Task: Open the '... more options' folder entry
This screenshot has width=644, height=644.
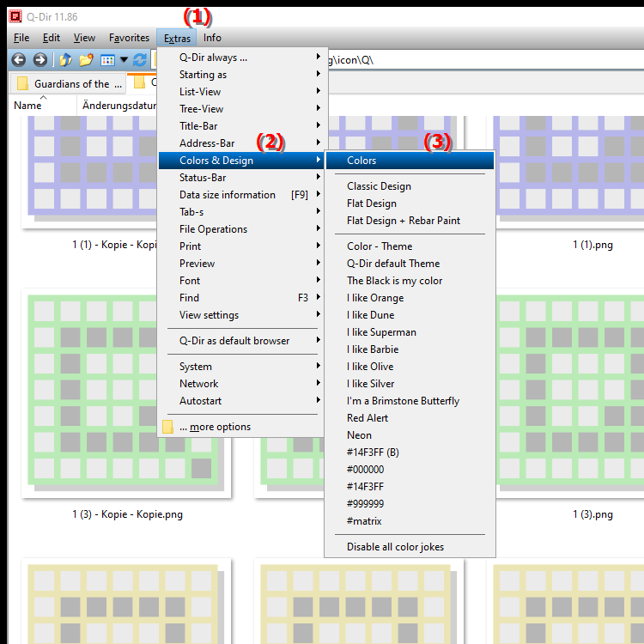Action: coord(215,427)
